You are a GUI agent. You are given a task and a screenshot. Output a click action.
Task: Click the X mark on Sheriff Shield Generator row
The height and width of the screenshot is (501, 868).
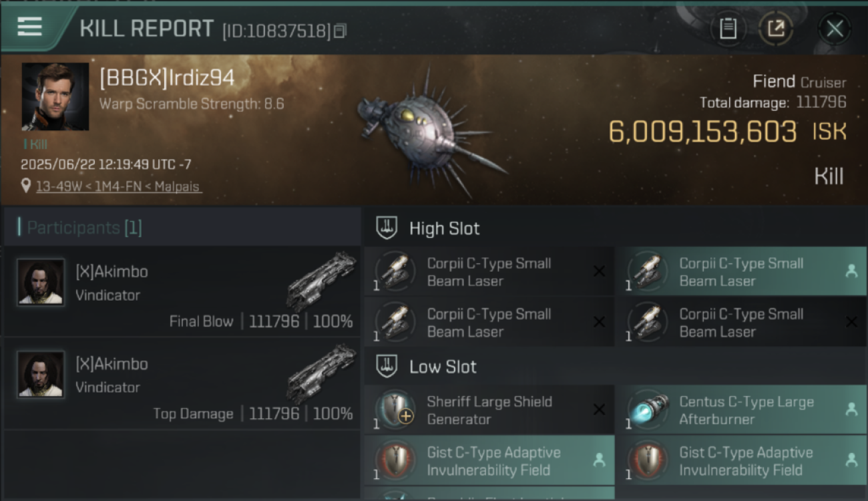point(599,409)
